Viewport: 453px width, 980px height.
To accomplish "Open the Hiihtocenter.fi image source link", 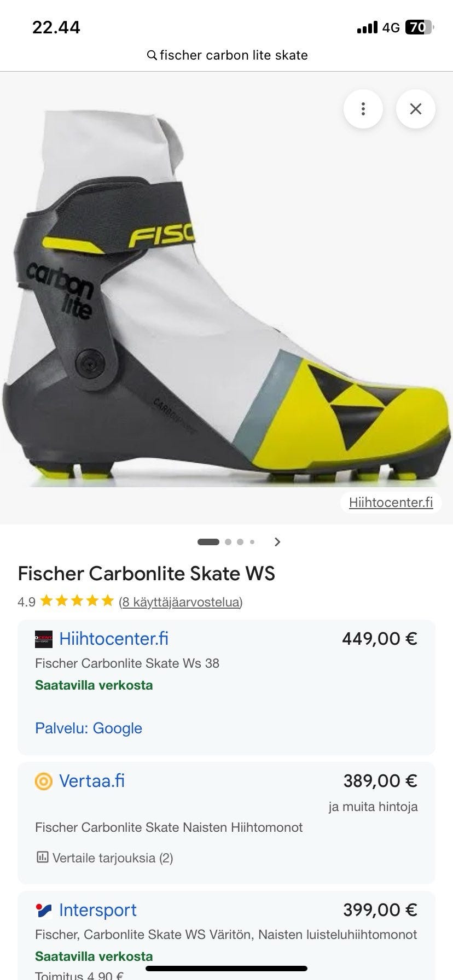I will (391, 502).
